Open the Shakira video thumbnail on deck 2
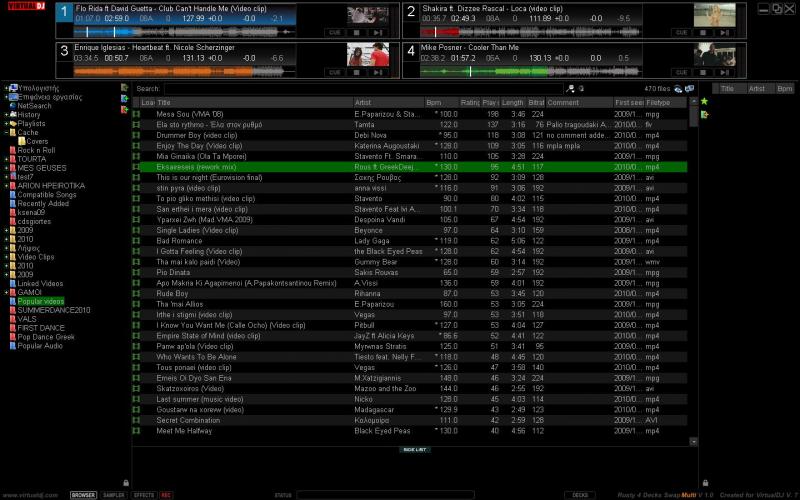This screenshot has height=500, width=800. [x=714, y=15]
